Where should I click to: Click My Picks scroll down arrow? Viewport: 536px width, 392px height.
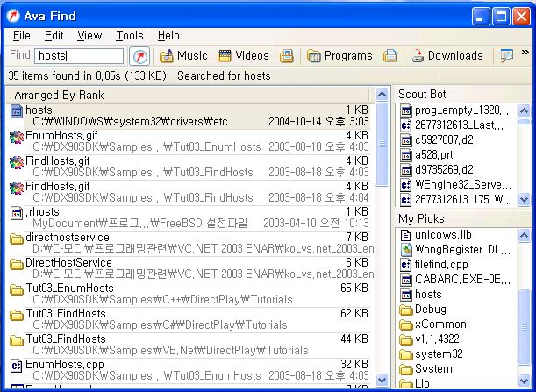(525, 380)
